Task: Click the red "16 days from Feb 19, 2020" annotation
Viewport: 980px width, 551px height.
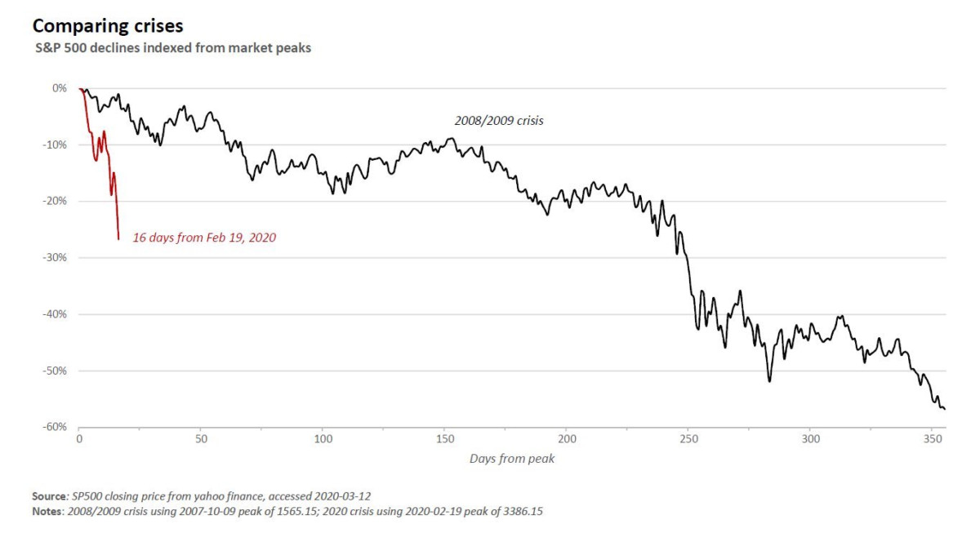Action: [x=204, y=238]
